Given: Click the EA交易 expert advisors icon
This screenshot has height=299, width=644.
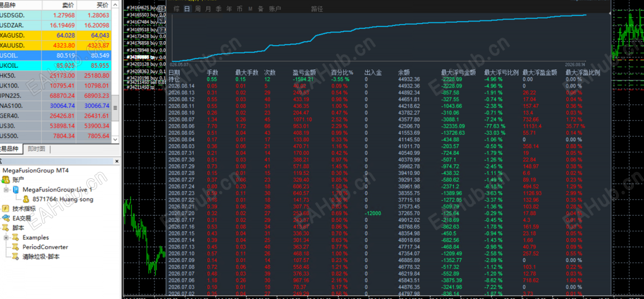Looking at the screenshot, I should tap(6, 218).
